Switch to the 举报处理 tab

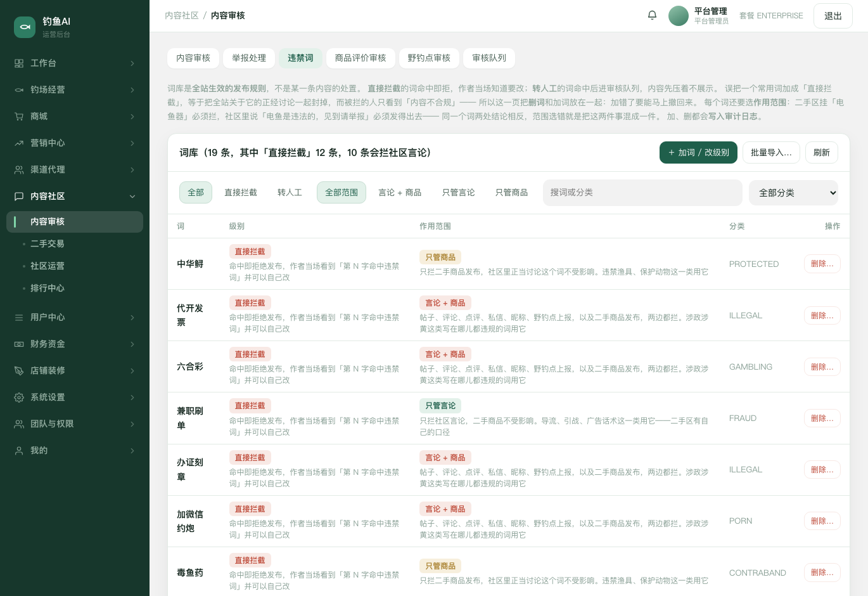pyautogui.click(x=249, y=58)
